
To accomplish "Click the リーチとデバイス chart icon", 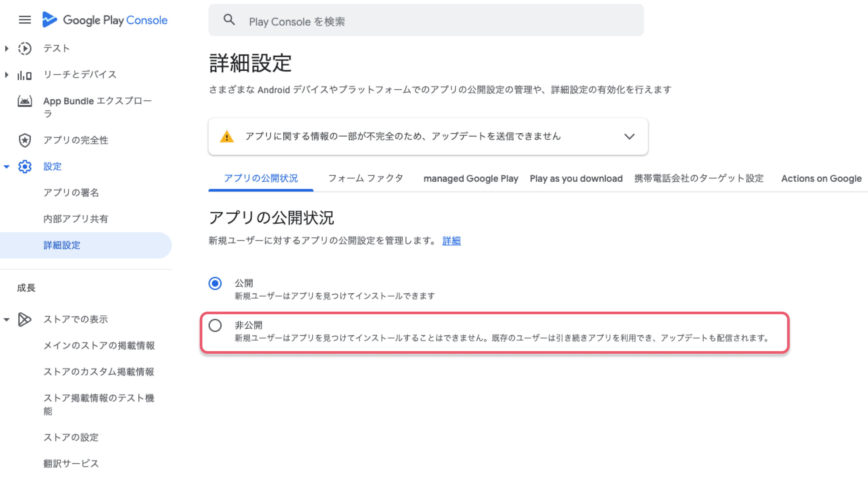I will [x=25, y=75].
